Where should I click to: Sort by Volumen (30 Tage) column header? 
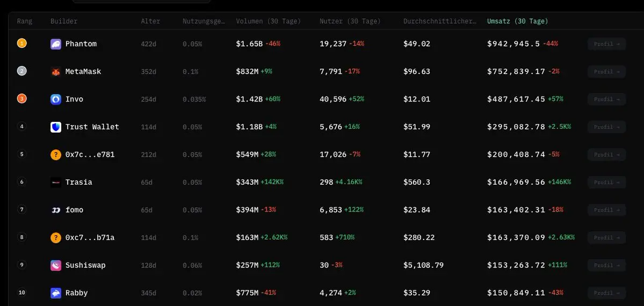pos(268,21)
